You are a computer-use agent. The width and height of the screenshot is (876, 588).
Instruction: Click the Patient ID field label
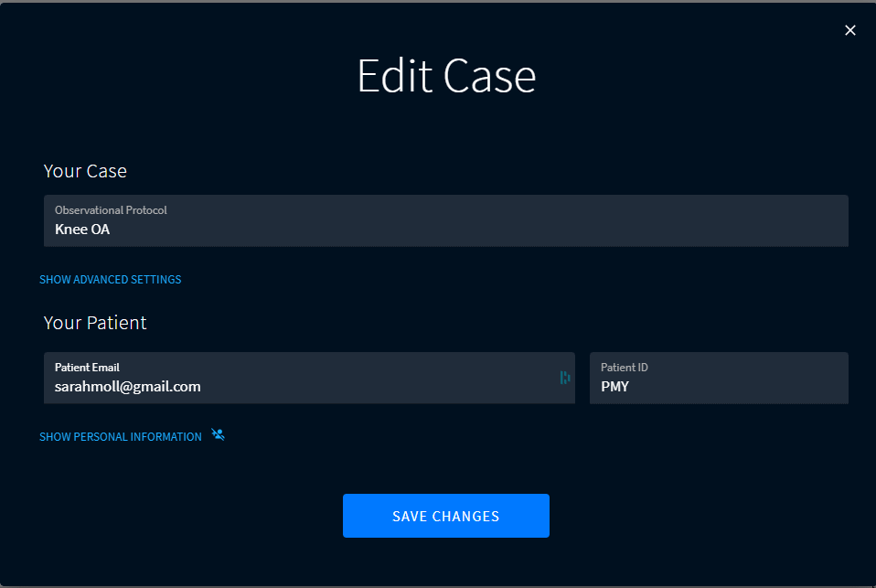(624, 368)
